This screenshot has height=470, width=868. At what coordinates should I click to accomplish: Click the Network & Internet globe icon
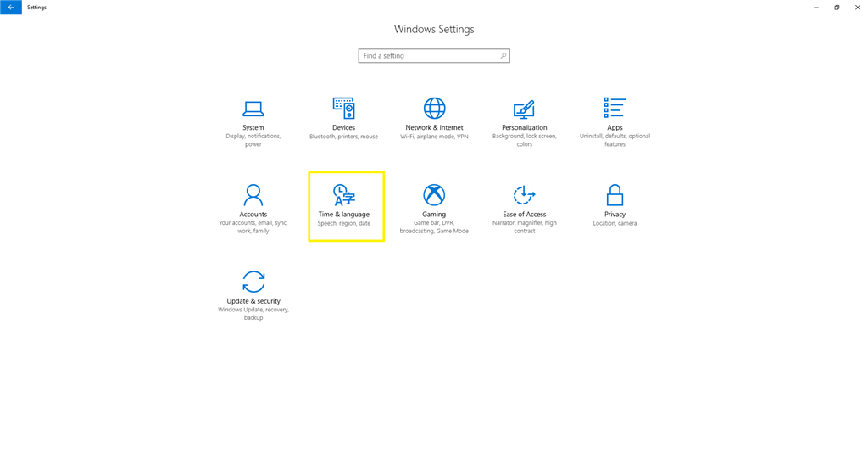(x=434, y=108)
